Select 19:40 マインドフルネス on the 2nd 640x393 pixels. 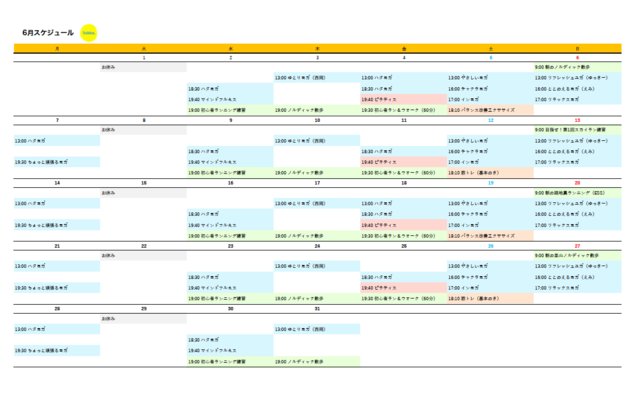point(230,100)
